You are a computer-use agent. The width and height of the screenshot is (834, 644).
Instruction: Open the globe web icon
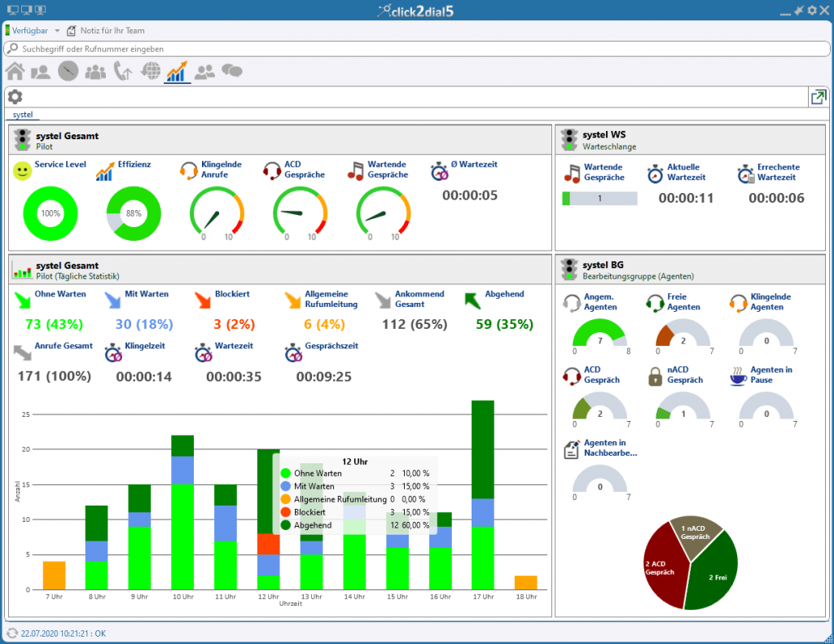point(151,72)
